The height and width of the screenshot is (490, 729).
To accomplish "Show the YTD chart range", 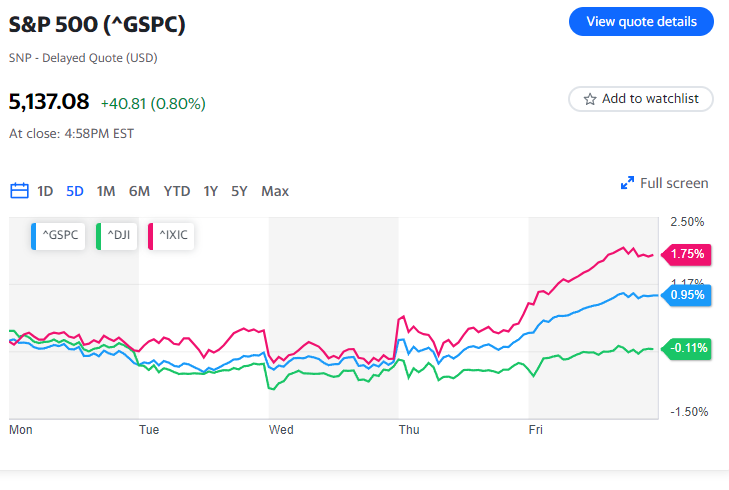I will coord(177,191).
